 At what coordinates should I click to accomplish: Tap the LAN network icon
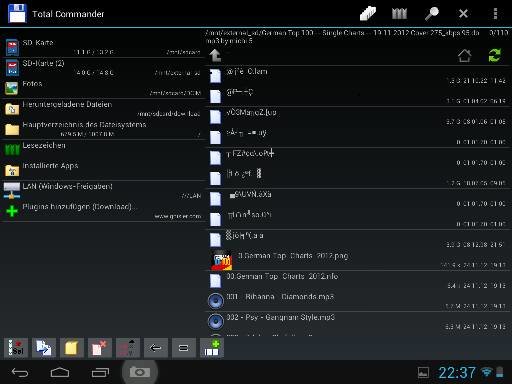[12, 190]
